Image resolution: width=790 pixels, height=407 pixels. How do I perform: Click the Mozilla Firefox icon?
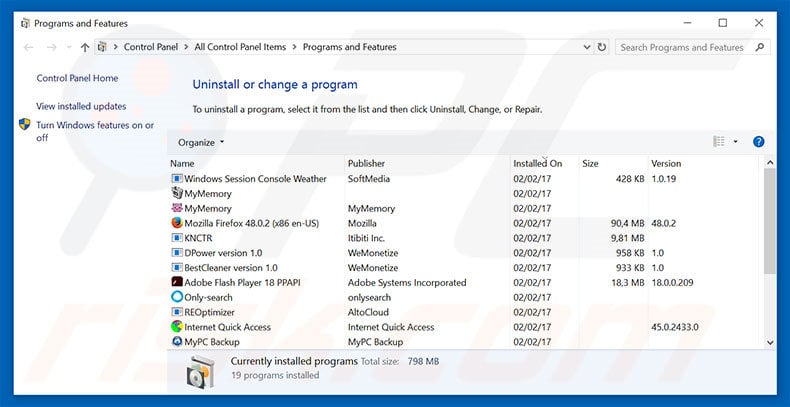tap(177, 223)
